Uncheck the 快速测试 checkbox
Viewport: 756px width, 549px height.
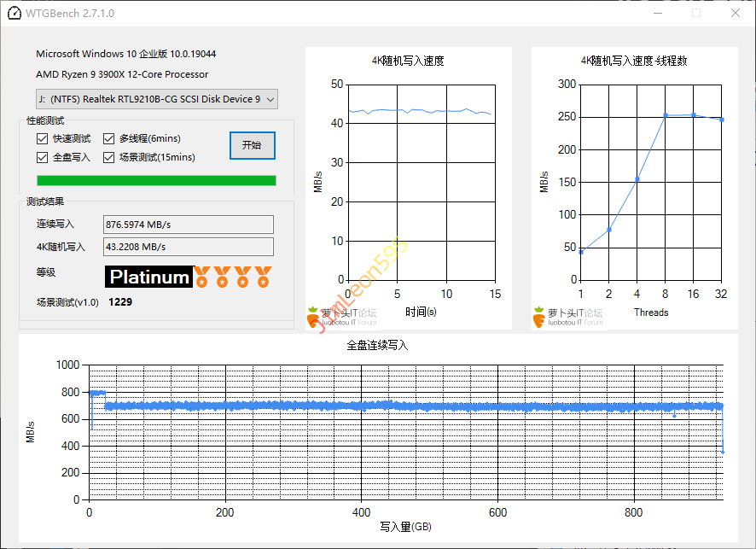[43, 138]
